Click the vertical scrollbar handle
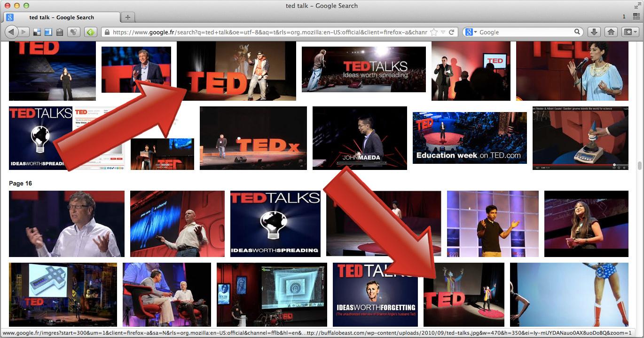Viewport: 644px width, 338px height. (639, 166)
